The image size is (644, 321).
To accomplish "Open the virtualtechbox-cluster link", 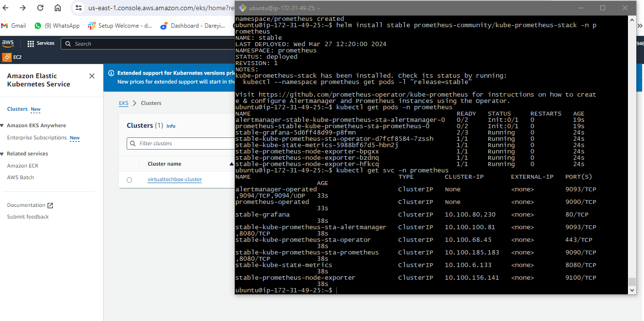I will [175, 180].
